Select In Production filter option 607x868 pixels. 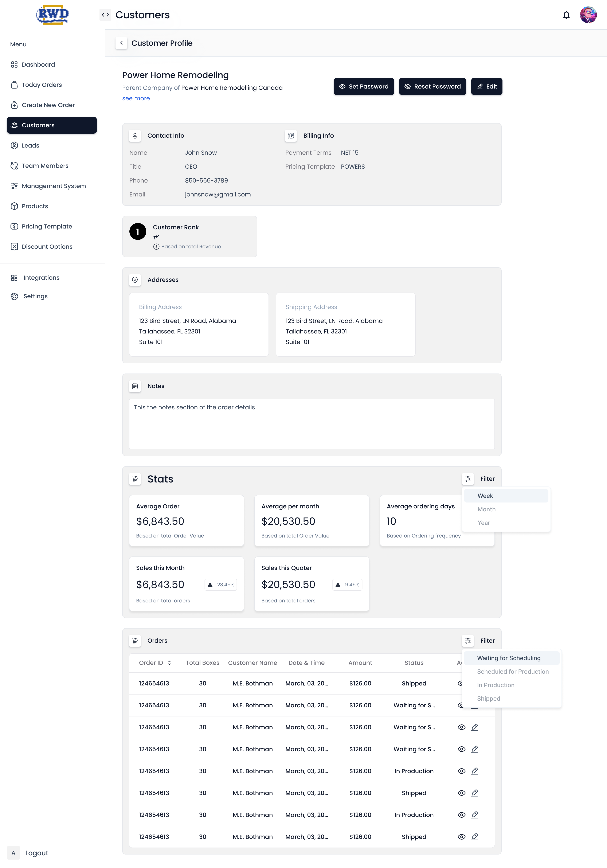click(x=511, y=685)
